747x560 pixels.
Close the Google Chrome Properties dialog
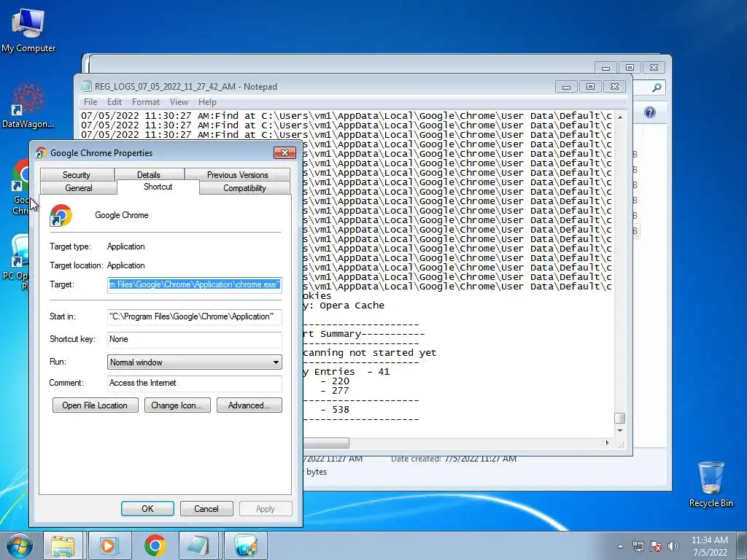tap(285, 152)
